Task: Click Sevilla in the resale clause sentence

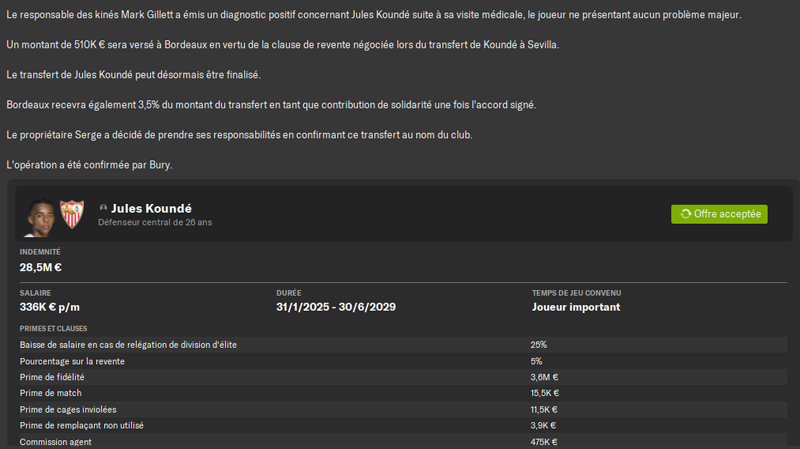Action: point(542,45)
